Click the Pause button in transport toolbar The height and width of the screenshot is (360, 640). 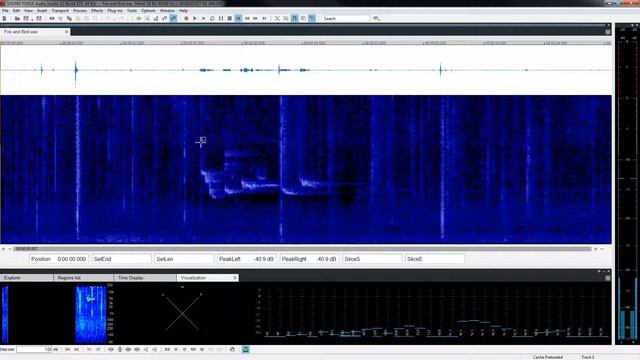(x=221, y=18)
